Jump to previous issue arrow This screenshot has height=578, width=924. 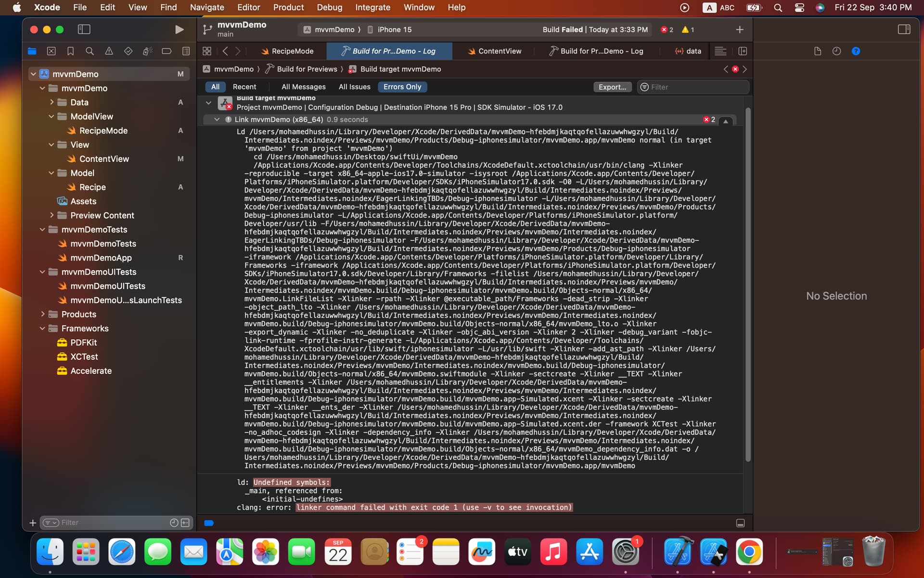tap(726, 69)
